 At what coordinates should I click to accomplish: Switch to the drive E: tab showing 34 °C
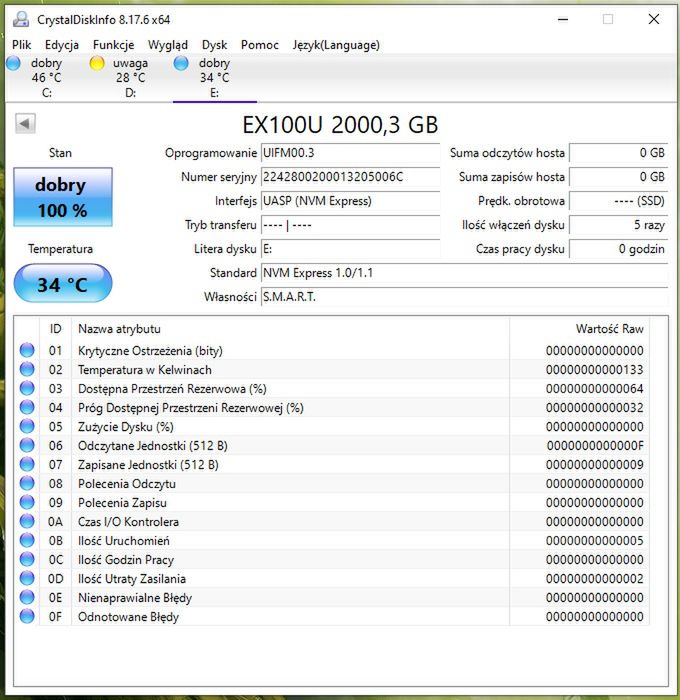coord(214,78)
